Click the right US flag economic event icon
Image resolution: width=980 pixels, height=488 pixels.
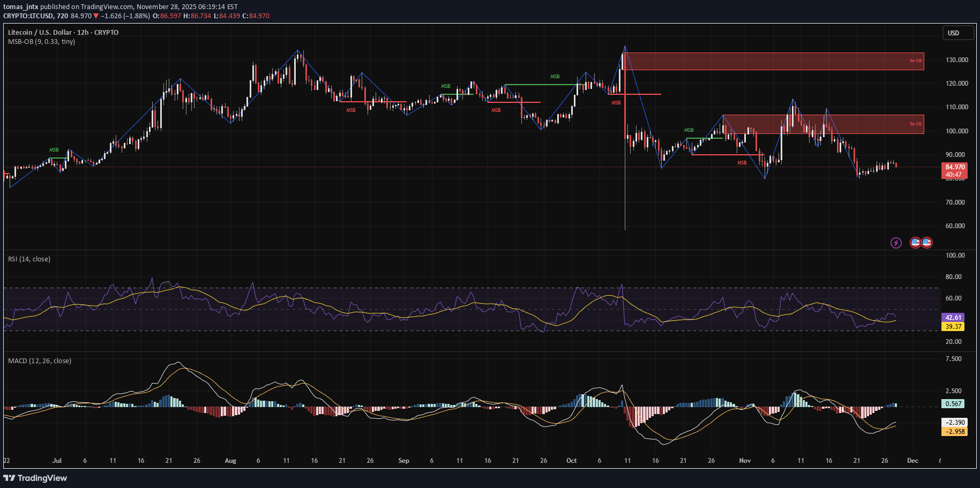click(926, 243)
